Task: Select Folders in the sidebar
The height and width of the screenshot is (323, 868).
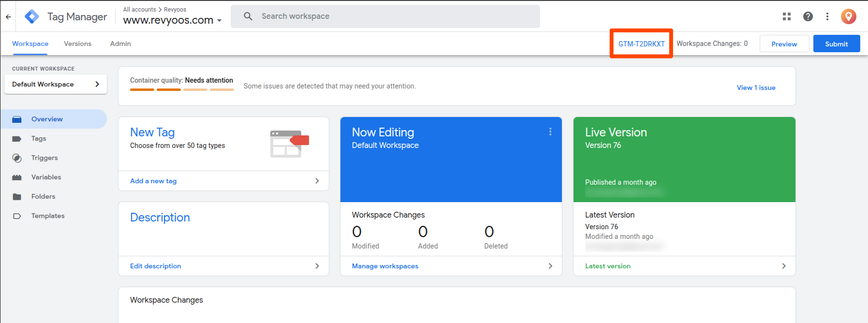Action: click(53, 197)
